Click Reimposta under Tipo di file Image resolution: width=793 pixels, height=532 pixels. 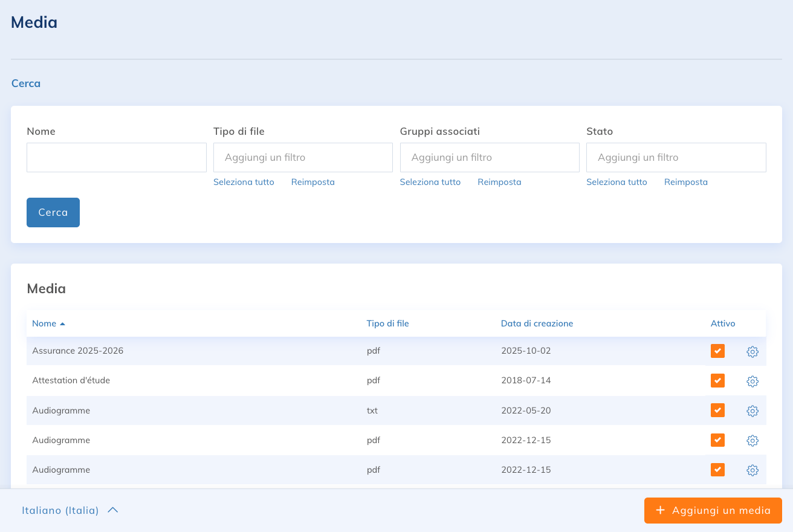313,182
